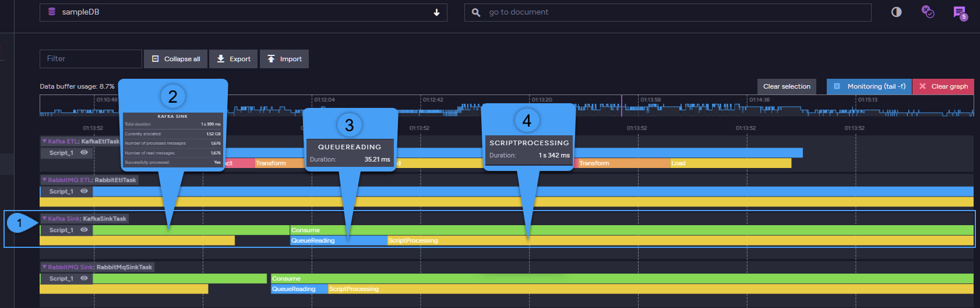The width and height of the screenshot is (980, 308).
Task: Collapse the Kafka ETL: KafkaEtlTask track
Action: click(44, 141)
